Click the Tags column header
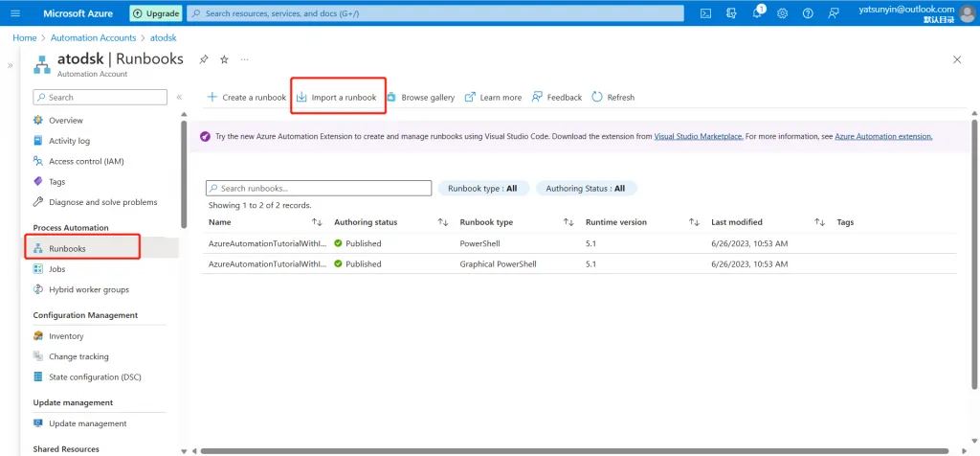Viewport: 980px width, 456px height. [845, 222]
